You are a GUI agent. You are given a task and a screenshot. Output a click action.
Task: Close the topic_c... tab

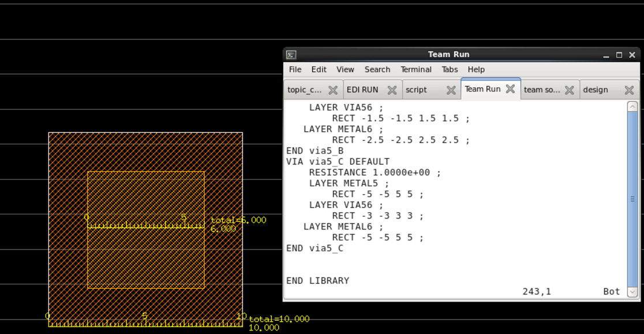333,90
